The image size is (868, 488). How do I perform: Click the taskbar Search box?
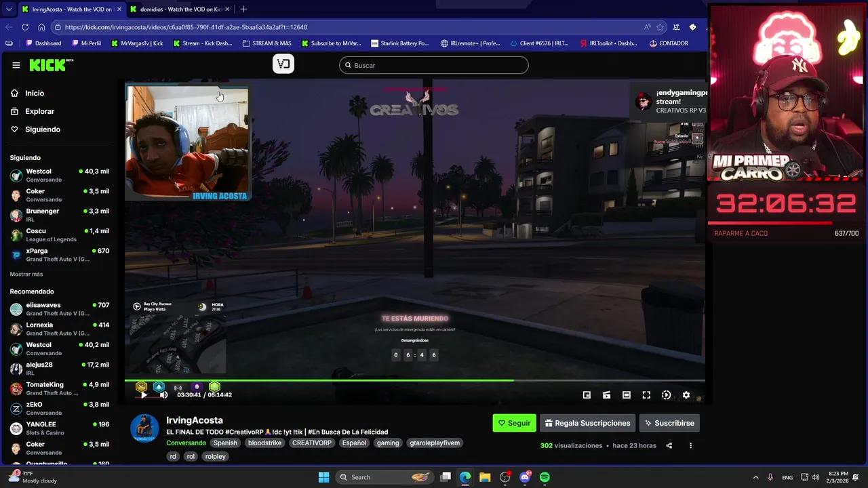coord(384,477)
